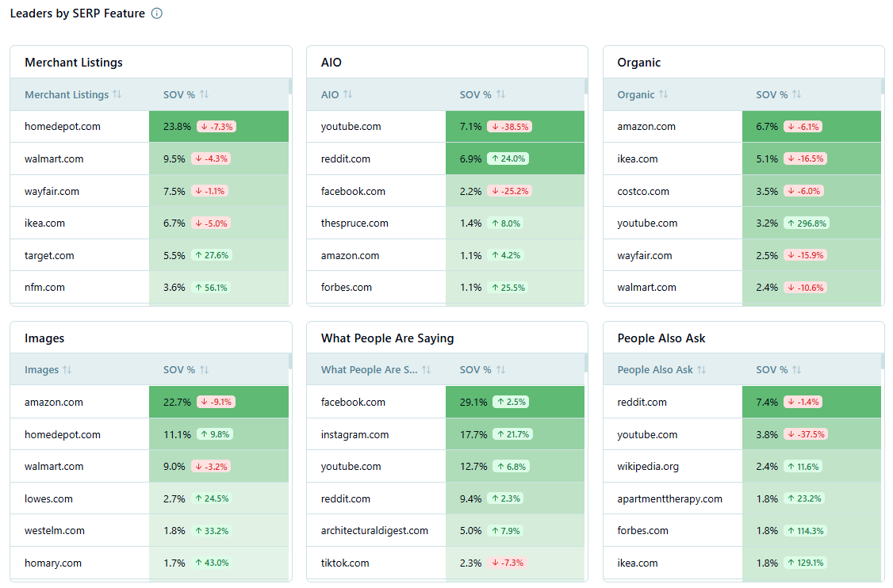Viewport: 893px width, 588px height.
Task: Select youtube.com in AIO table
Action: [x=351, y=126]
